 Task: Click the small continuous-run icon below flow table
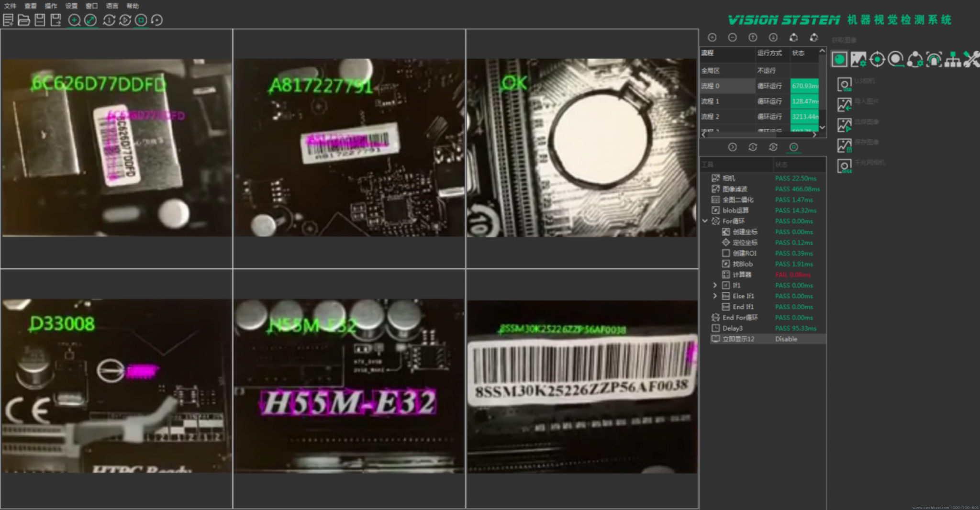tap(773, 147)
